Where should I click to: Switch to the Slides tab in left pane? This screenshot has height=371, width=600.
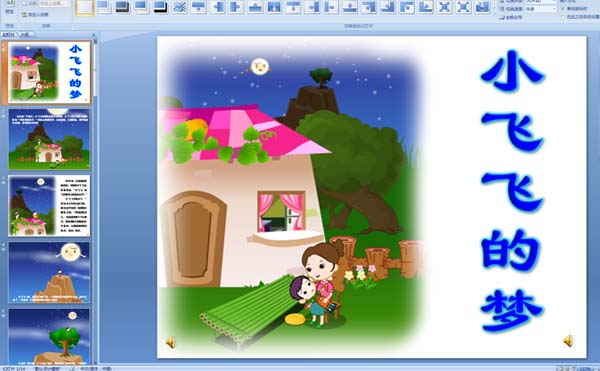pyautogui.click(x=9, y=34)
